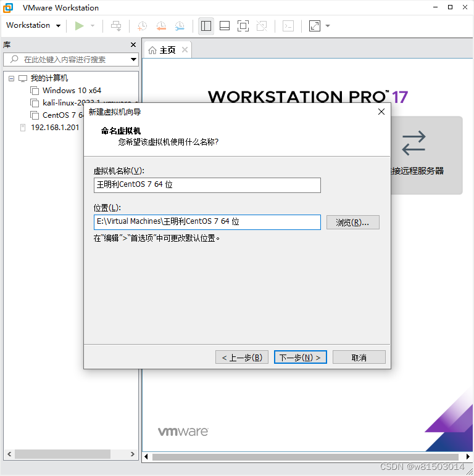Viewport: 474px width, 476px height.
Task: Click the green Power On play icon
Action: pos(79,26)
